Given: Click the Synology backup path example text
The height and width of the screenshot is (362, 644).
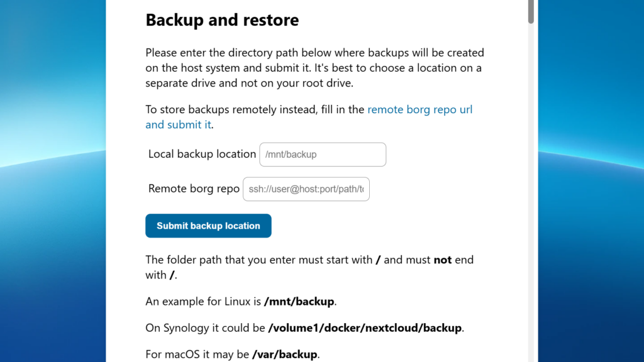Looking at the screenshot, I should click(x=366, y=327).
